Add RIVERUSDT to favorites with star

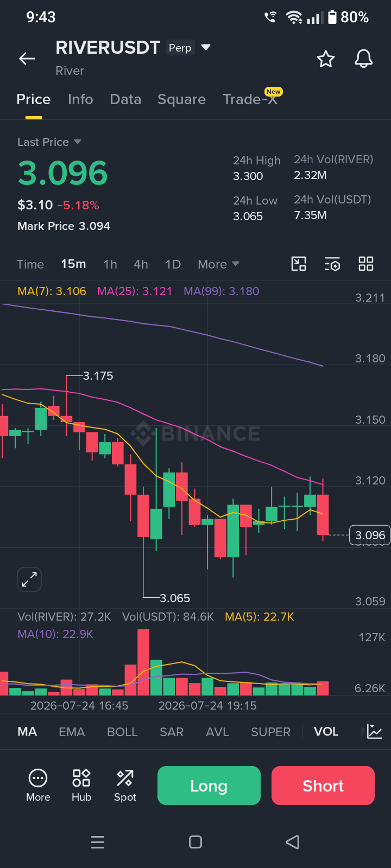(x=326, y=59)
